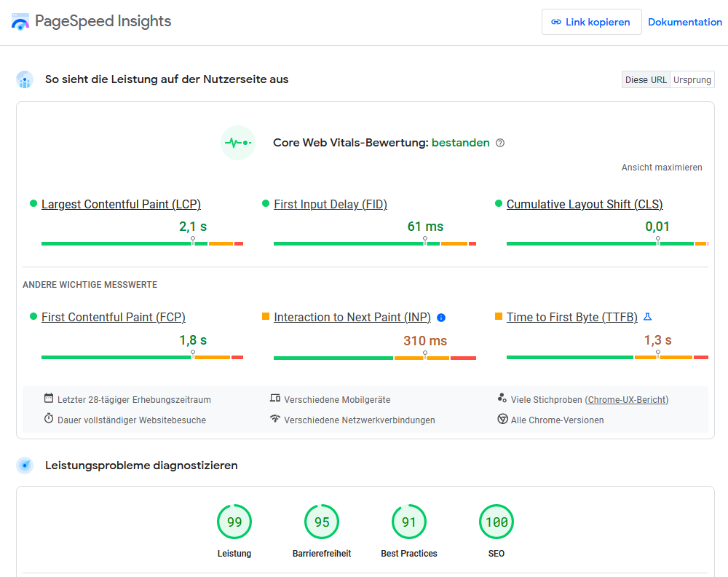
Task: Open Largest Contentful Paint (LCP) details
Action: point(121,205)
